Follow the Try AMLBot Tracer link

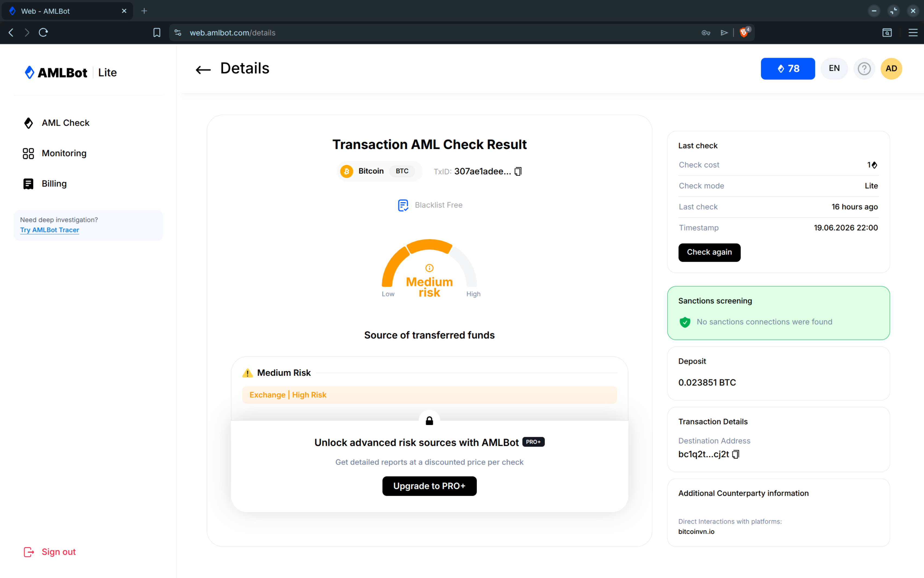50,230
